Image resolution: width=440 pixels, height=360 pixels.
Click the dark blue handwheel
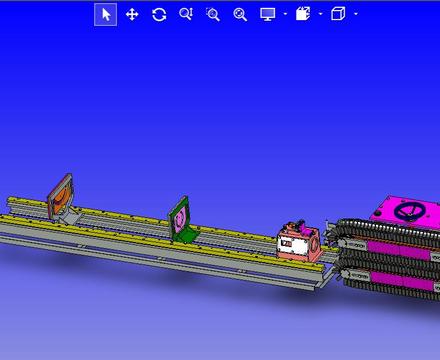click(410, 211)
